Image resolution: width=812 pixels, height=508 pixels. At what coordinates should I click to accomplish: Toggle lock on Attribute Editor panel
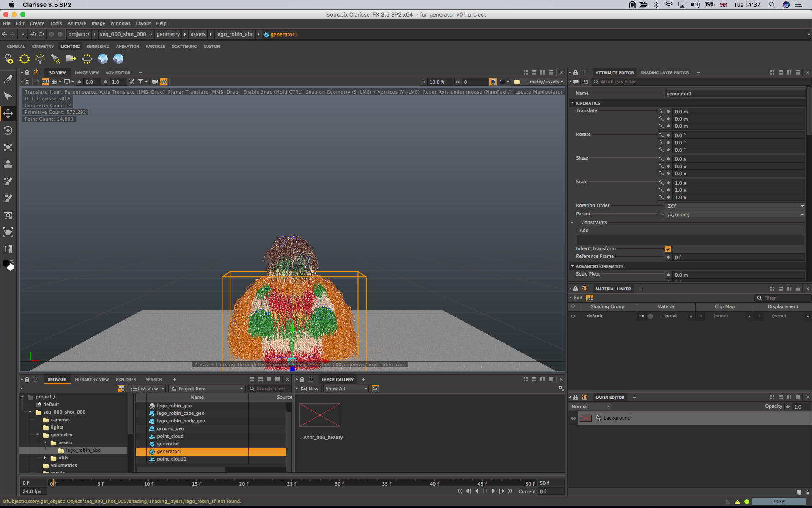576,72
